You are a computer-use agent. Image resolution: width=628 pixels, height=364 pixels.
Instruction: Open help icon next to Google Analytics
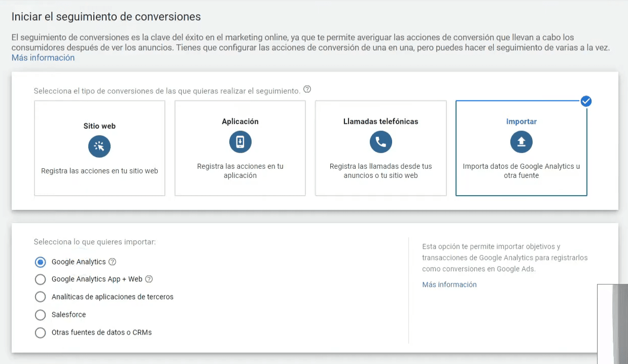113,262
